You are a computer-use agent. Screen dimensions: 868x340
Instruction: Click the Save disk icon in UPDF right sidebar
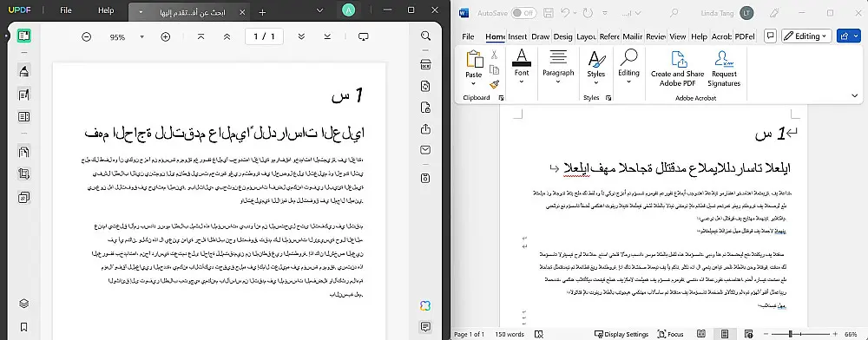click(x=425, y=178)
